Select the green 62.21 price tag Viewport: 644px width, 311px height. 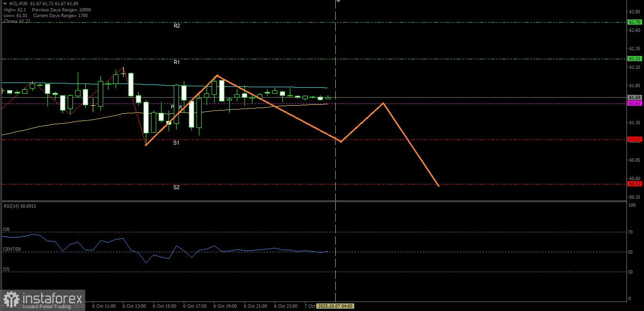[634, 59]
